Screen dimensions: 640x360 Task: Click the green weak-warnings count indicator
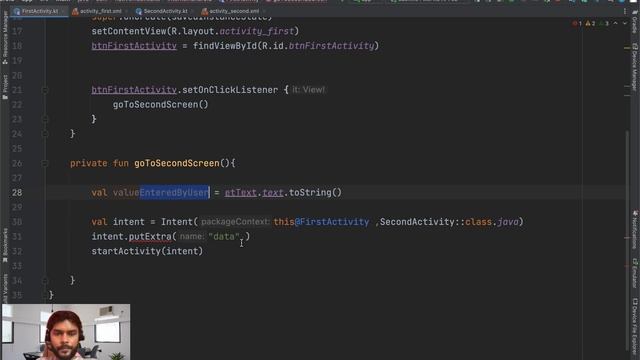604,24
